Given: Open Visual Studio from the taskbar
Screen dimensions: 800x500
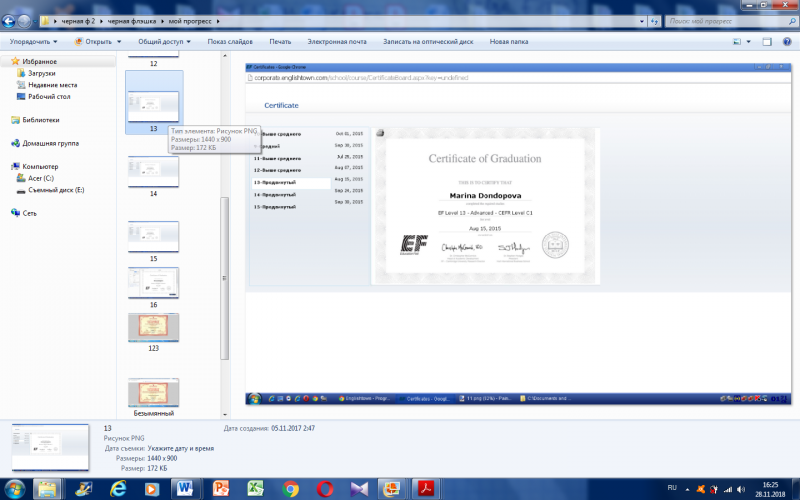Looking at the screenshot, I should [x=359, y=489].
